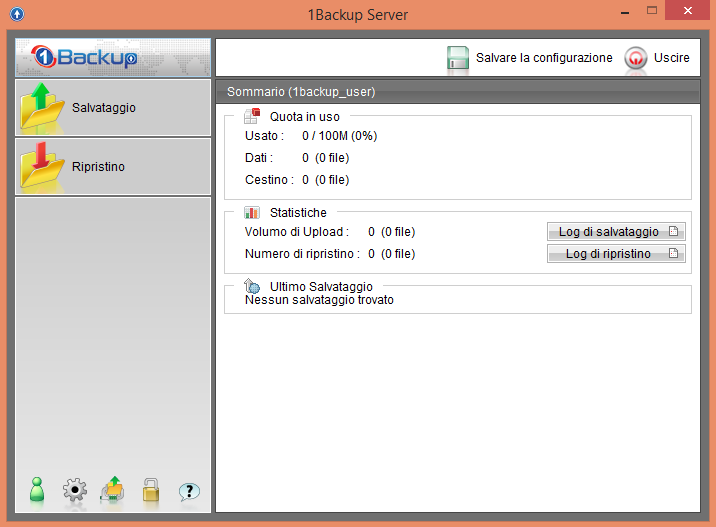Image resolution: width=716 pixels, height=527 pixels.
Task: Click the Salvataggio folder icon with green arrow
Action: [42, 108]
